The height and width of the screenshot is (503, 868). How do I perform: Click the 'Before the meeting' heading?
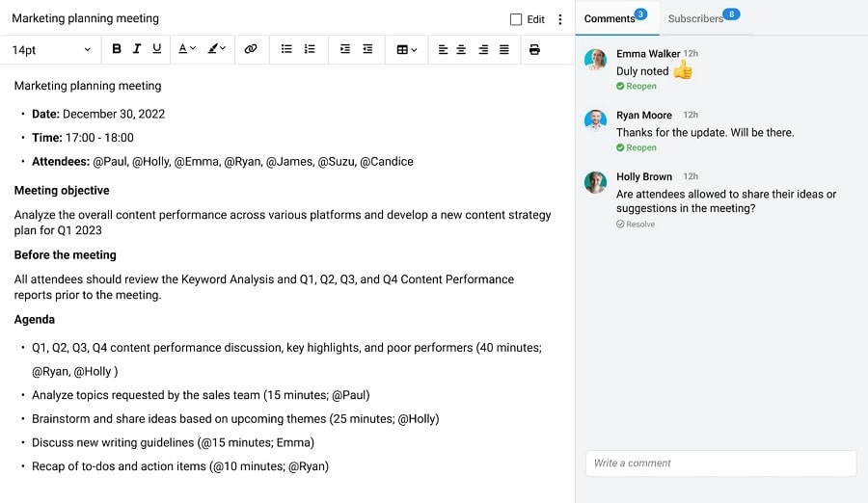pyautogui.click(x=66, y=255)
